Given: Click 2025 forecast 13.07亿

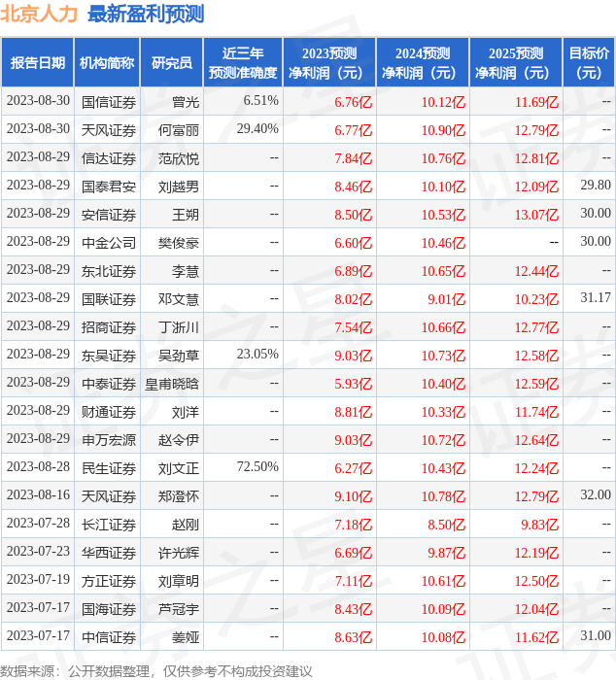Looking at the screenshot, I should coord(536,215).
